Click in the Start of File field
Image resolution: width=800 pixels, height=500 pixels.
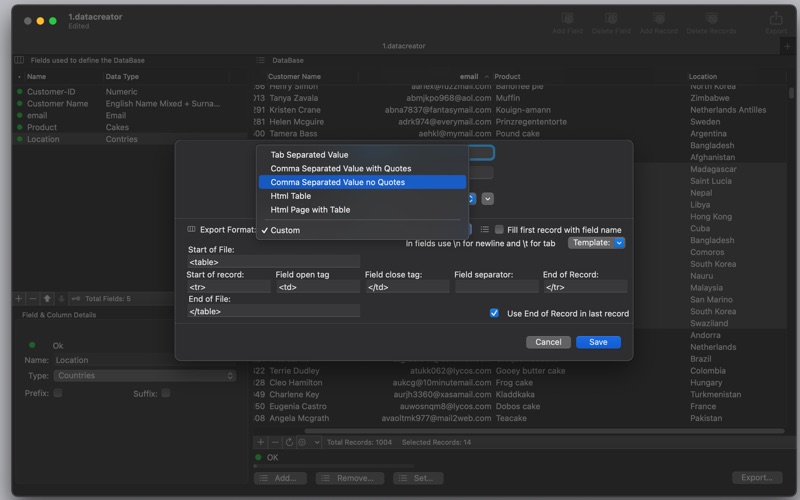click(273, 261)
